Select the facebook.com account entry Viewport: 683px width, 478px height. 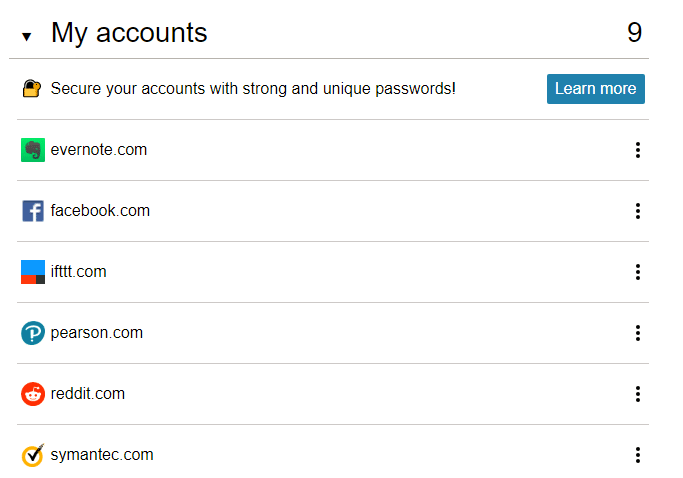pos(333,211)
